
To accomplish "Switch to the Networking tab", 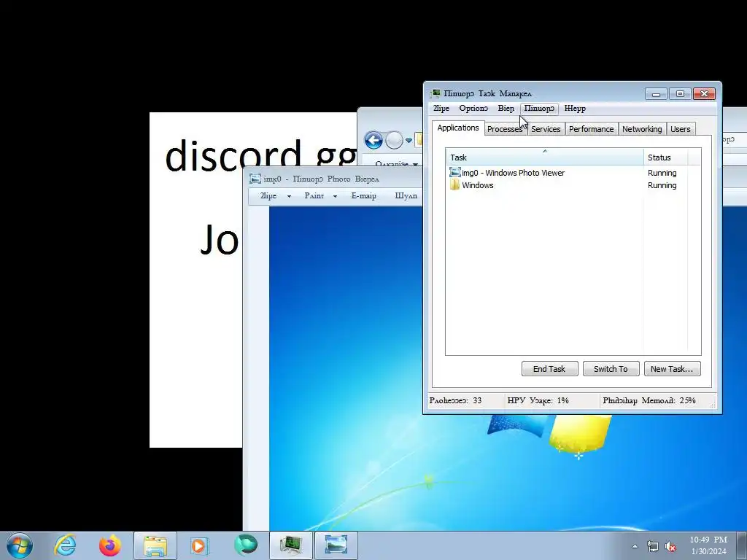I will [x=642, y=129].
